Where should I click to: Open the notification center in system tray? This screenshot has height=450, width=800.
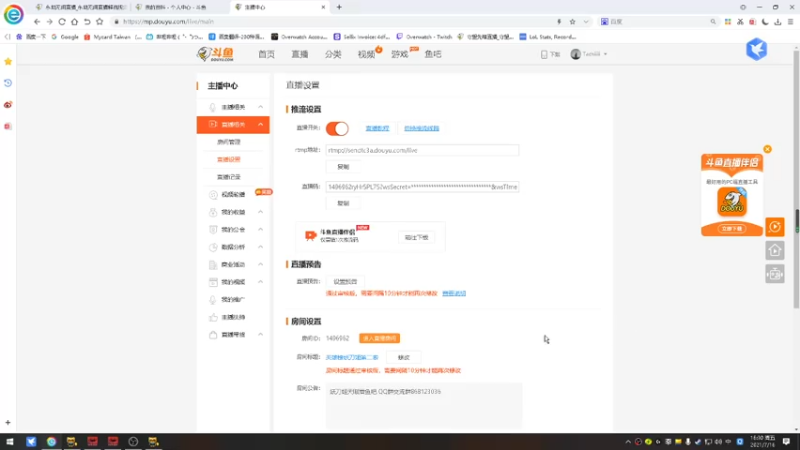tap(786, 442)
